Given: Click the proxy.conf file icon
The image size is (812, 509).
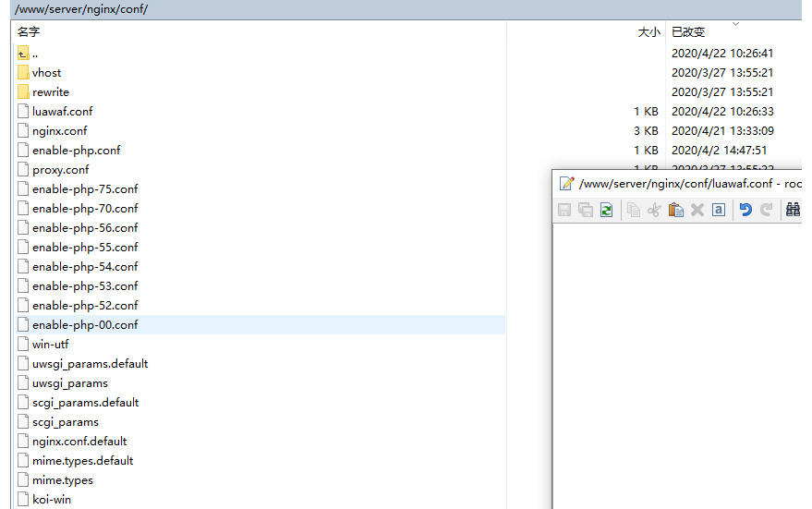Looking at the screenshot, I should coord(23,169).
